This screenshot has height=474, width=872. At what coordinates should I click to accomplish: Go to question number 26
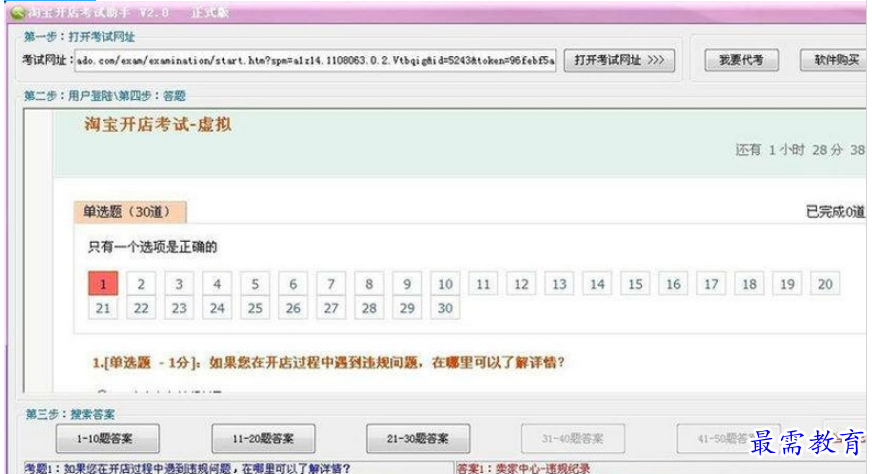[293, 308]
